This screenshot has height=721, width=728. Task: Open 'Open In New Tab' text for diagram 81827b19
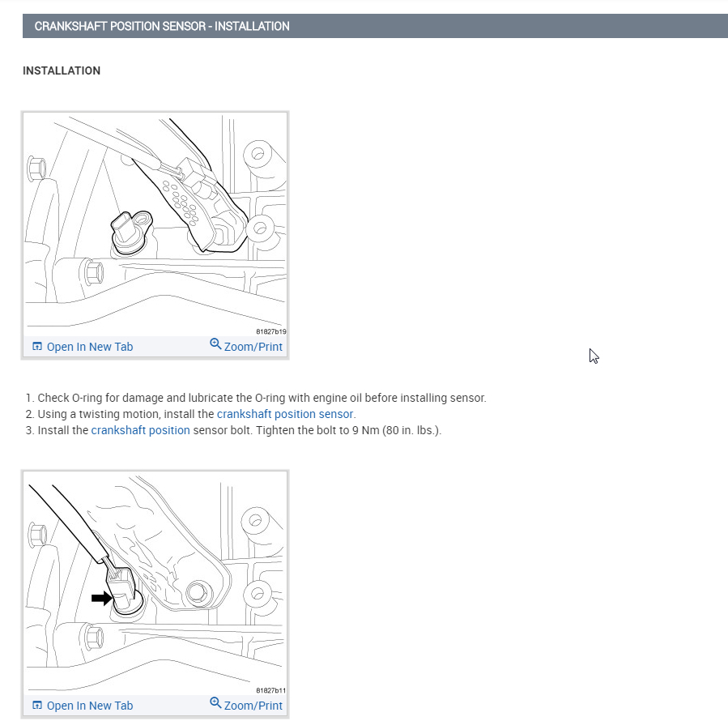[90, 347]
